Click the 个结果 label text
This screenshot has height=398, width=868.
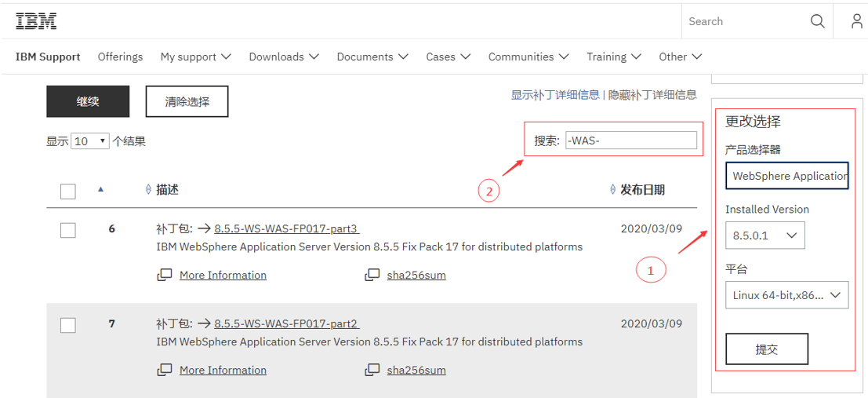[x=129, y=141]
